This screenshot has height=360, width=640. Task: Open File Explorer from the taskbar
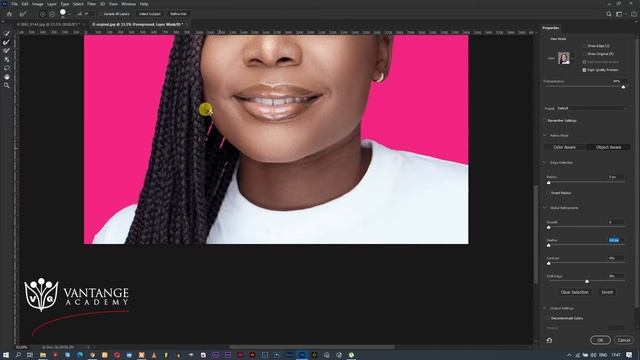42,355
